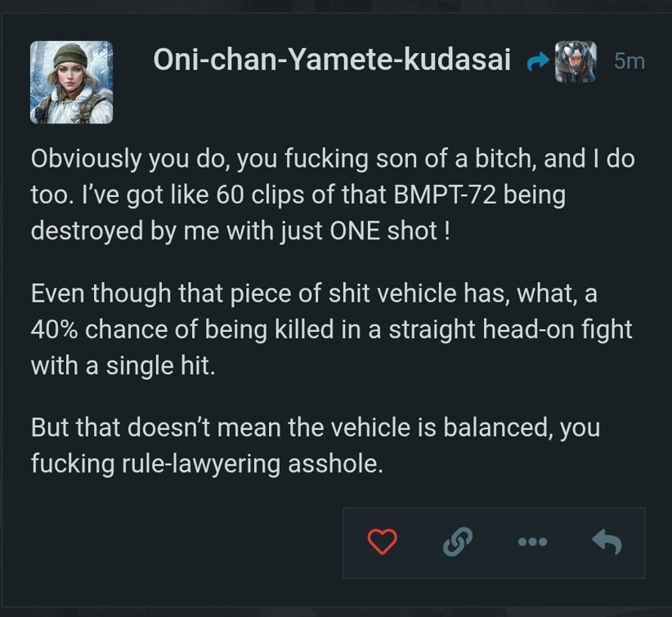Click the final paragraph starting "But that doesn't"
The height and width of the screenshot is (617, 672).
(x=316, y=445)
